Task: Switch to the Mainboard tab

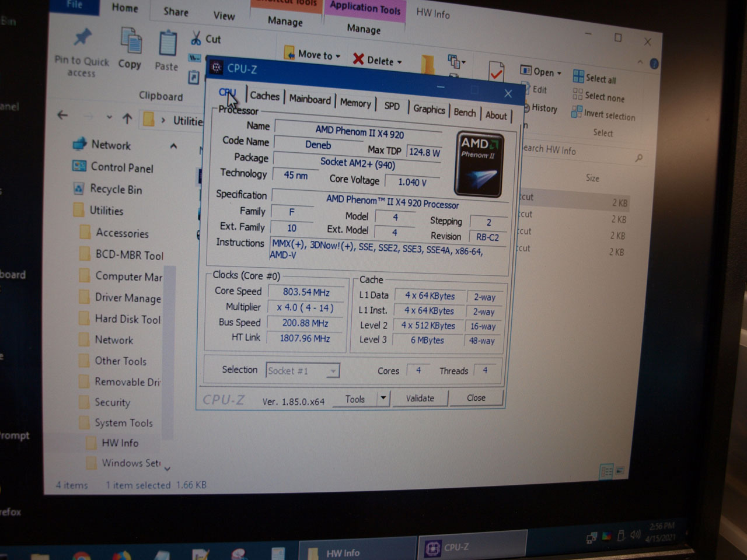Action: pos(310,99)
